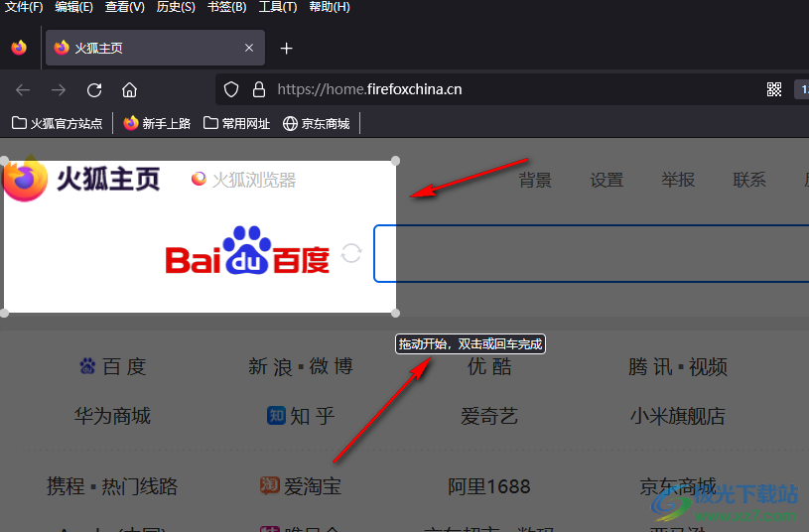Open the 书签(B) menu
The width and height of the screenshot is (809, 532).
pos(226,7)
